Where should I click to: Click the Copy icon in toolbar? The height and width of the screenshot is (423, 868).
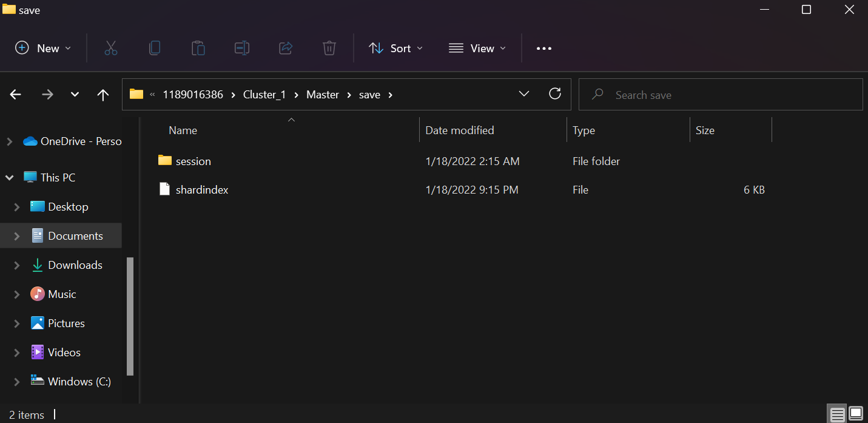(155, 48)
